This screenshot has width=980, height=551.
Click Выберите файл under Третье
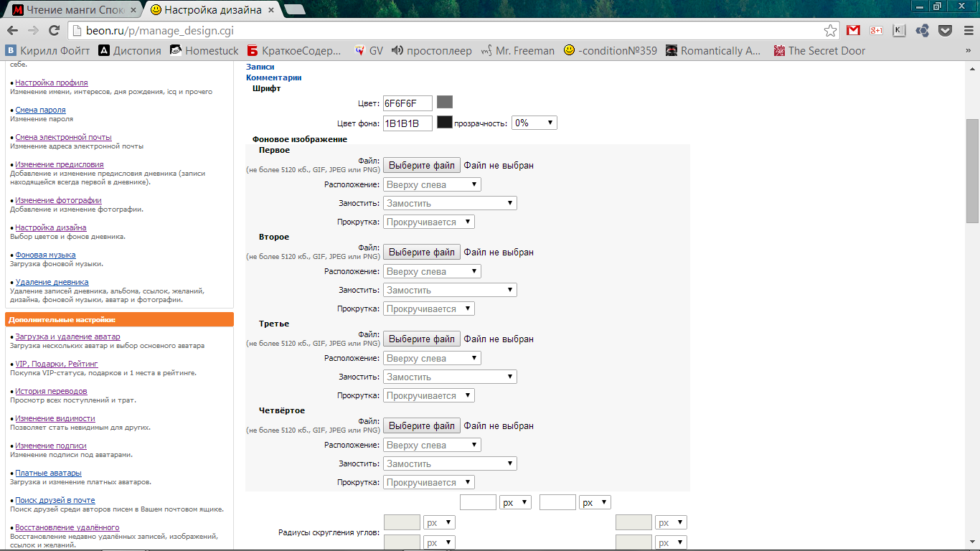click(x=422, y=339)
